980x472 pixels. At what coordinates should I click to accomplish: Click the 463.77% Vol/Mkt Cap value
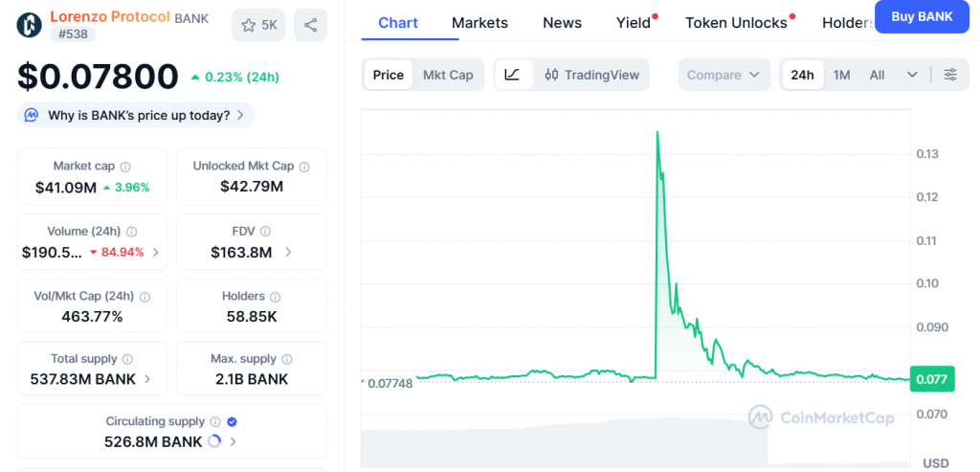[92, 317]
